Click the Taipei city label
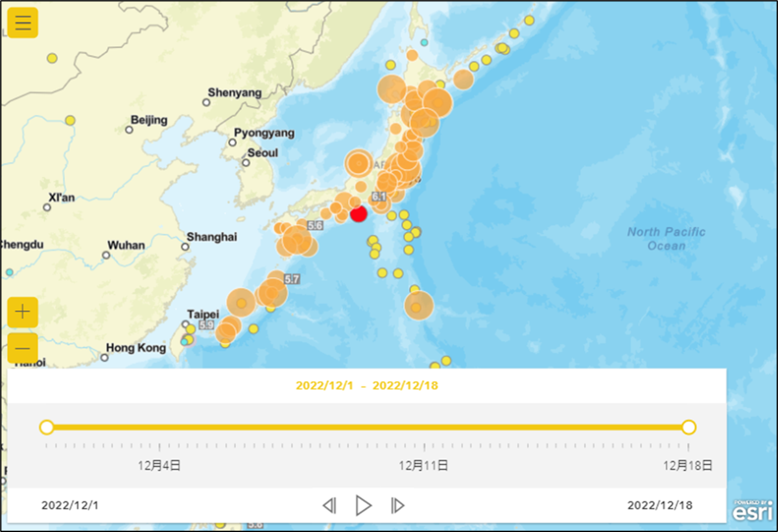 (203, 314)
